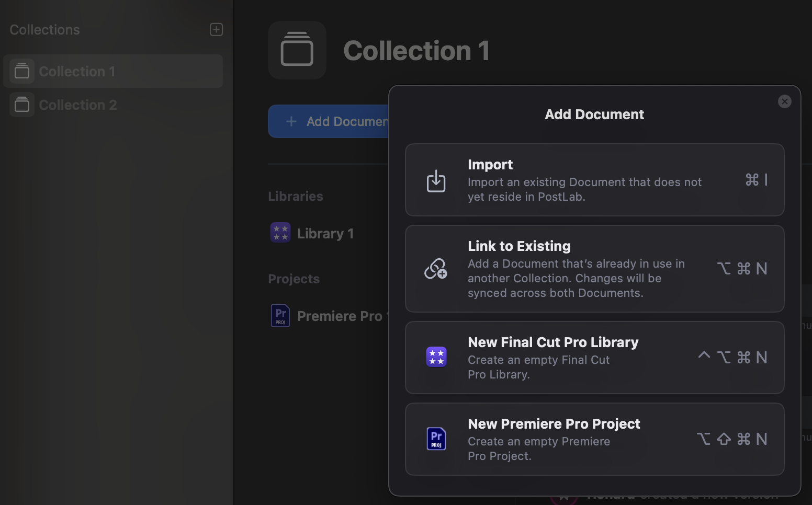
Task: Choose Import an existing Document option
Action: pos(594,180)
